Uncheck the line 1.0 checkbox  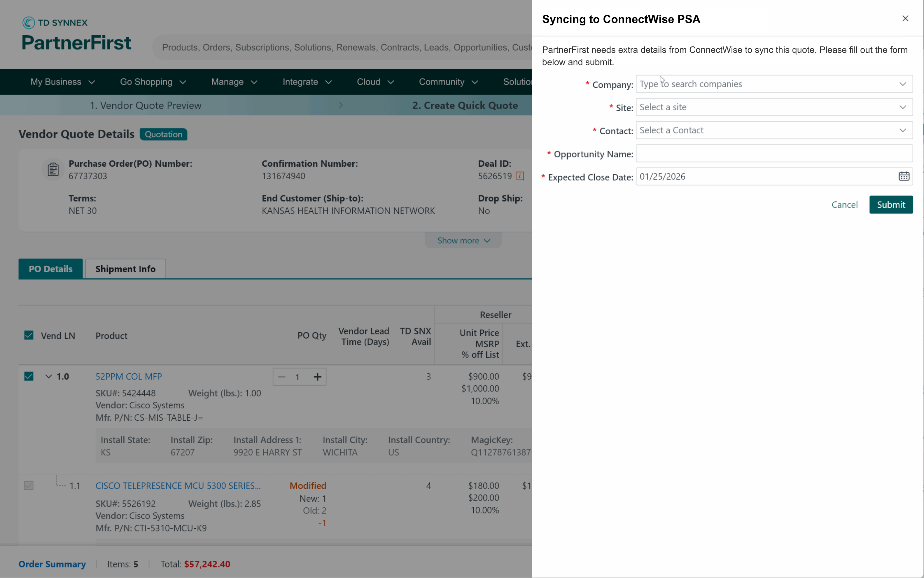[29, 377]
